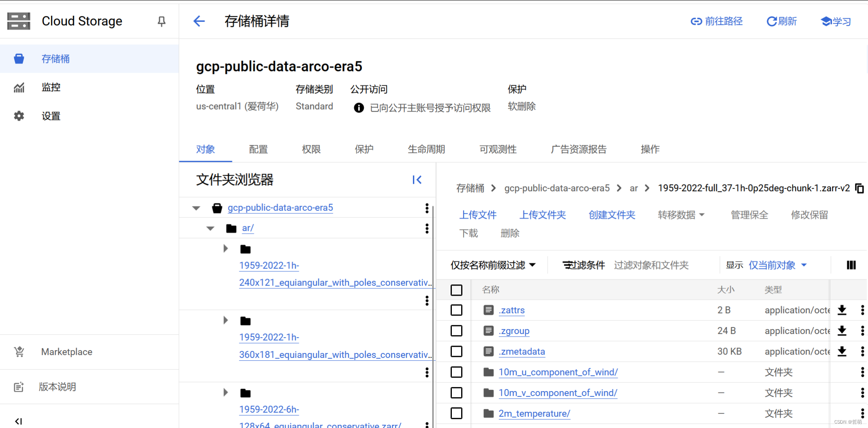Open Marketplace from the sidebar
Screen dimensions: 868x428
(x=67, y=352)
